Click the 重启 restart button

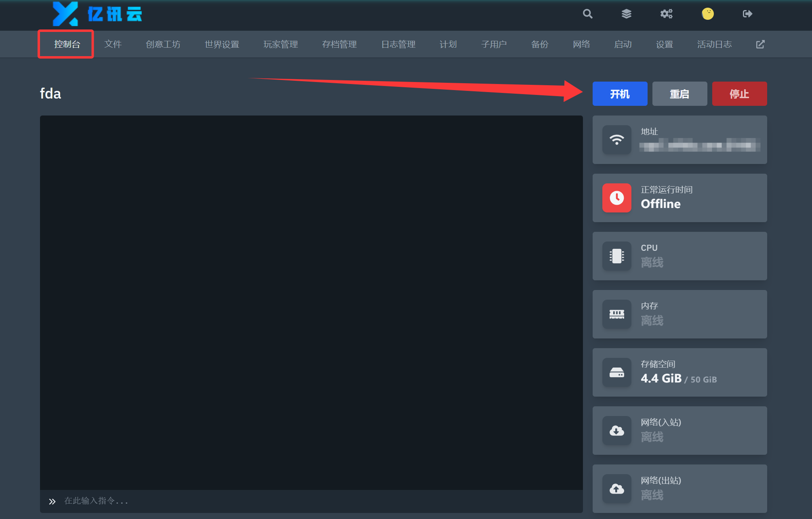[x=679, y=94]
